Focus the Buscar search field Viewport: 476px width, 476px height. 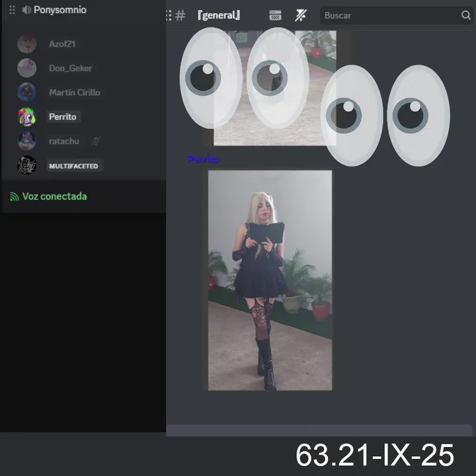[397, 15]
